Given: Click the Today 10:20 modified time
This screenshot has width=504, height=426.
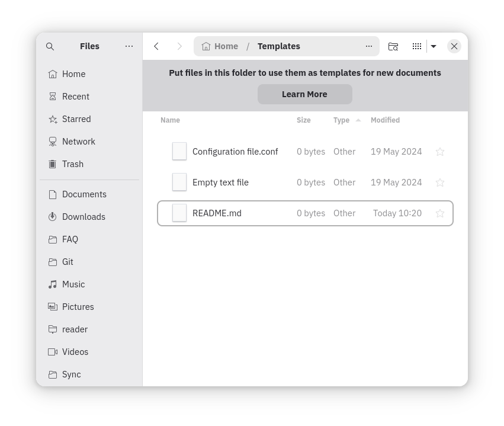Looking at the screenshot, I should (x=397, y=213).
